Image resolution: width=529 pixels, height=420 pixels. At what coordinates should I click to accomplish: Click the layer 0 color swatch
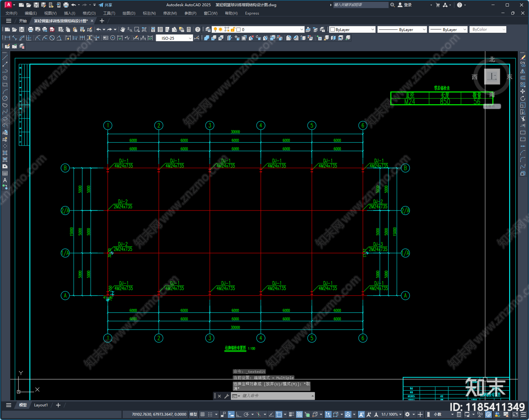[238, 29]
